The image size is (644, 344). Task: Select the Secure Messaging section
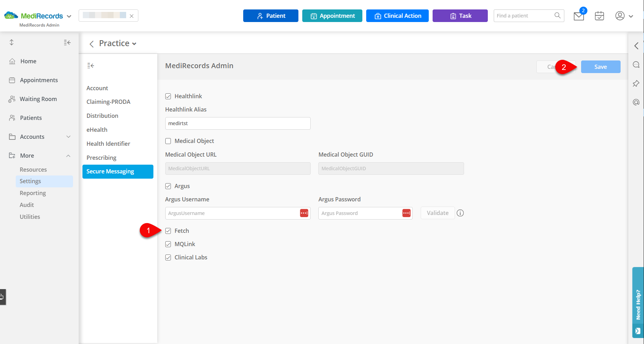pyautogui.click(x=118, y=172)
